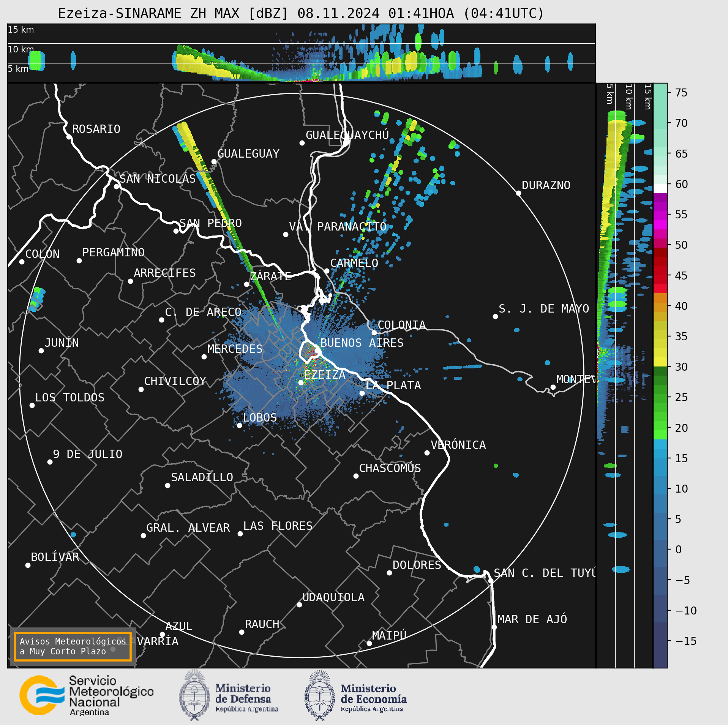Click the Ministerio de Economía crest
728x725 pixels.
click(x=320, y=695)
